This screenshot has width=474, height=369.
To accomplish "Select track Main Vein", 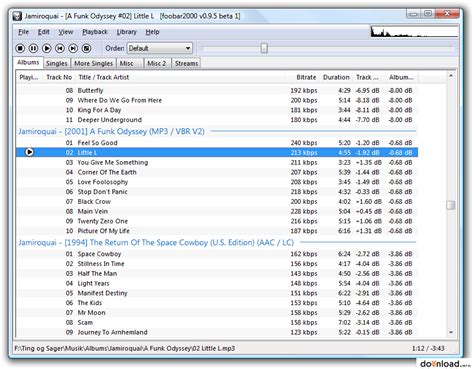I will (x=217, y=211).
